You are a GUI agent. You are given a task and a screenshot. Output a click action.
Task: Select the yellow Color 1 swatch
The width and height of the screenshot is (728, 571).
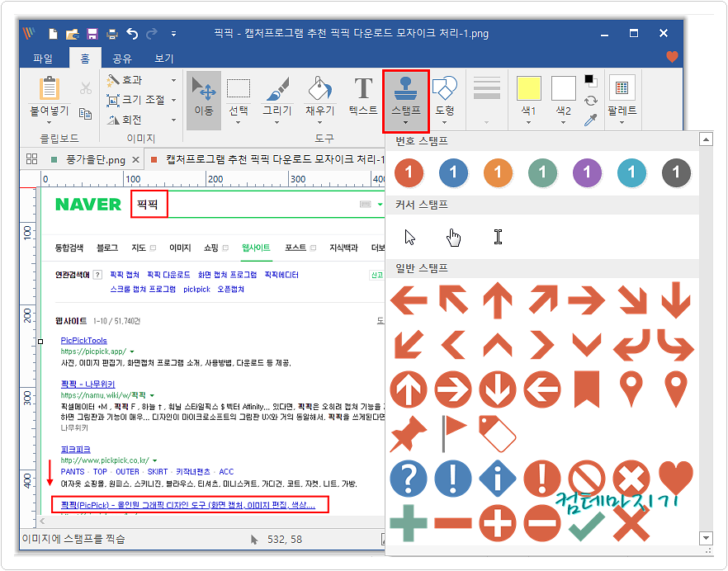tap(529, 88)
